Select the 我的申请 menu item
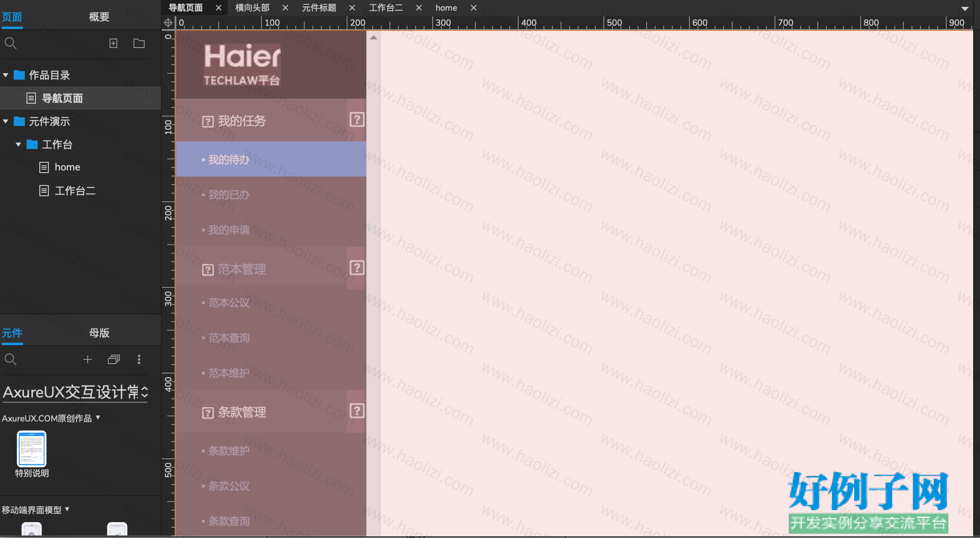The image size is (980, 538). click(x=271, y=230)
